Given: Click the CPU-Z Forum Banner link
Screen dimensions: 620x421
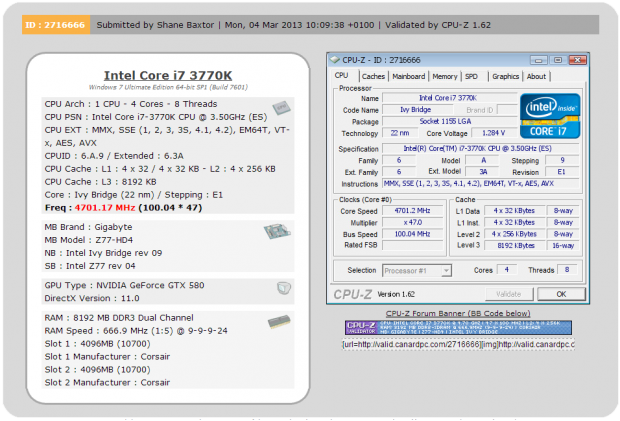Looking at the screenshot, I should coord(458,313).
